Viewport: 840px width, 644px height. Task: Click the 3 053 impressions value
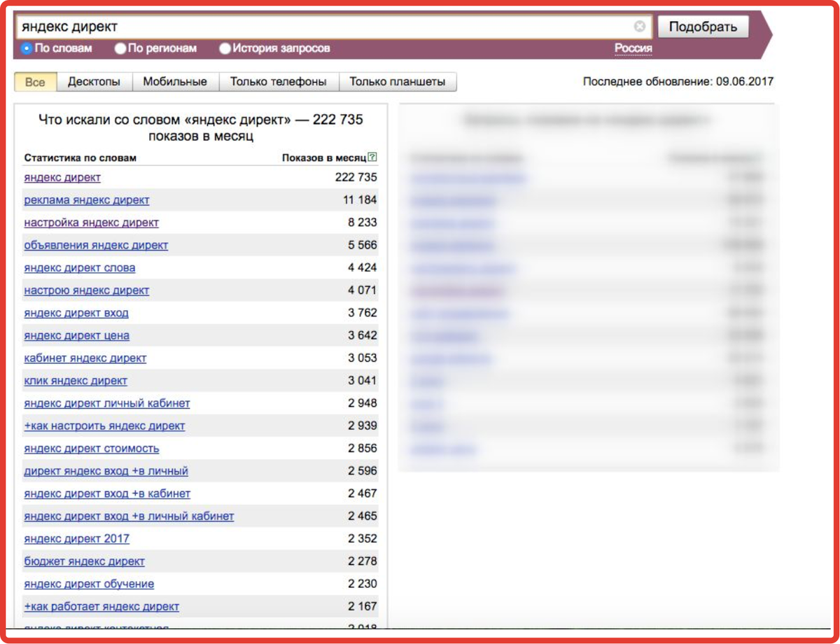[x=363, y=358]
